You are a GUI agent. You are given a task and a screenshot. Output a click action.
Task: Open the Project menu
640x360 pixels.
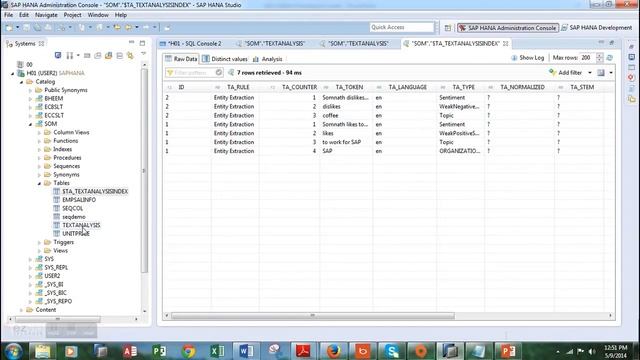pos(72,15)
